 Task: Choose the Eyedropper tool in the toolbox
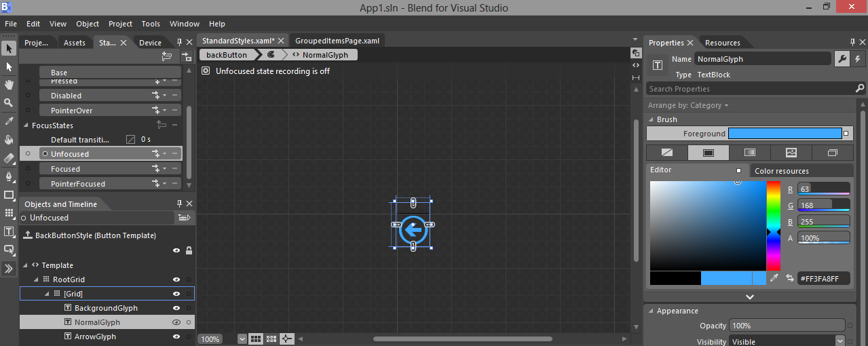coord(9,121)
